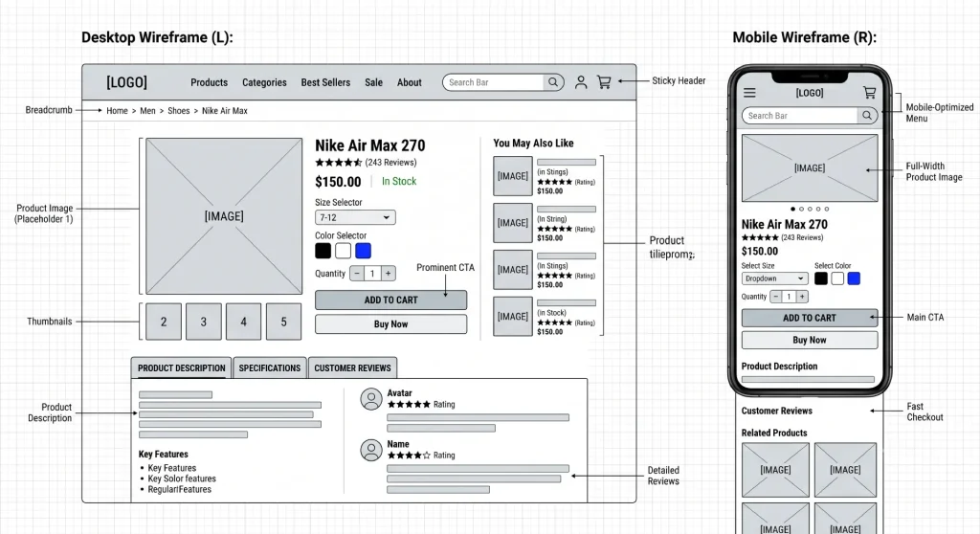Switch to the PRODUCT DESCRIPTION tab
980x534 pixels.
[x=181, y=367]
